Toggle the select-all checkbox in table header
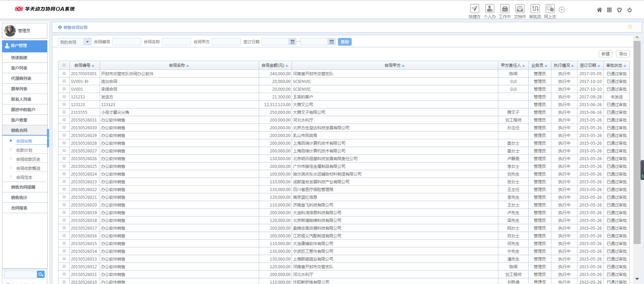Viewport: 644px width, 284px height. [x=64, y=65]
